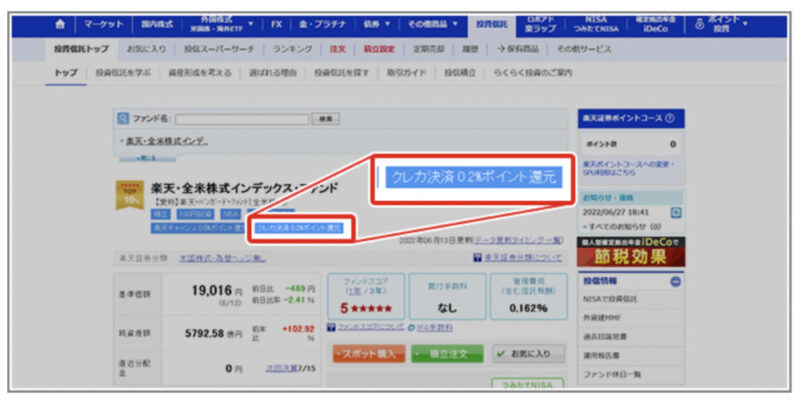Click the 米国株式-為替ヘッジ無し classification link
The height and width of the screenshot is (405, 800).
[222, 258]
